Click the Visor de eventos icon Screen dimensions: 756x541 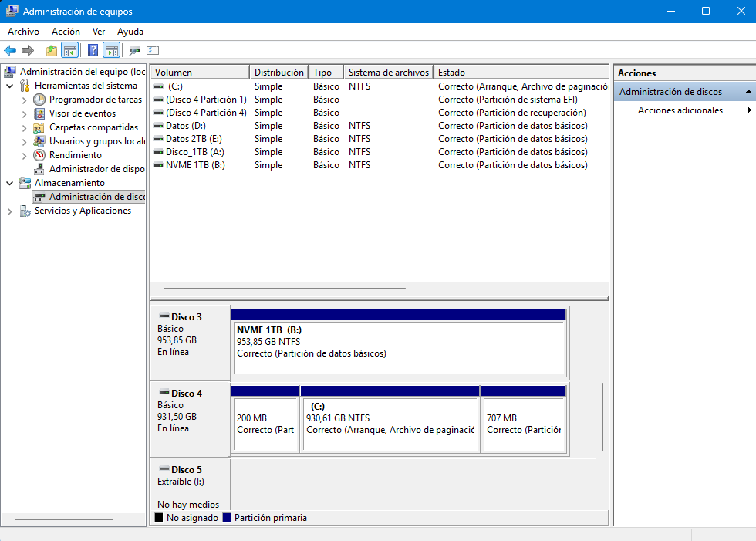[39, 113]
